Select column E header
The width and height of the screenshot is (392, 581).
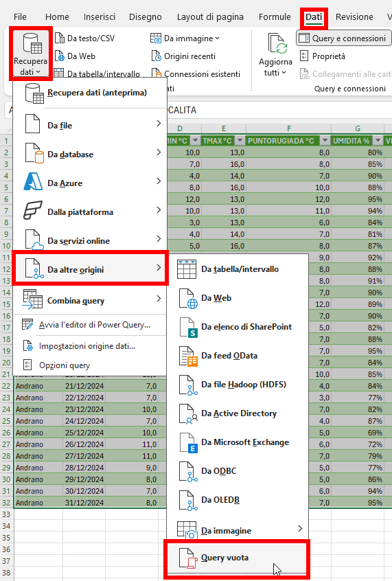[224, 128]
